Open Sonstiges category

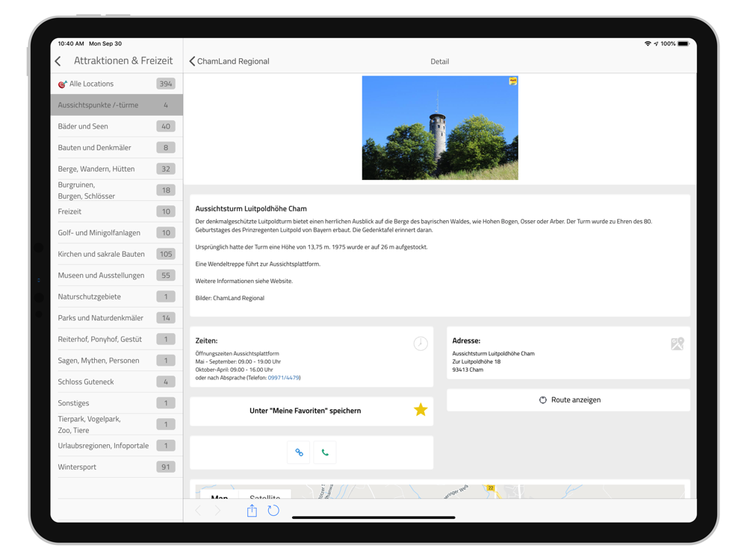pyautogui.click(x=117, y=403)
